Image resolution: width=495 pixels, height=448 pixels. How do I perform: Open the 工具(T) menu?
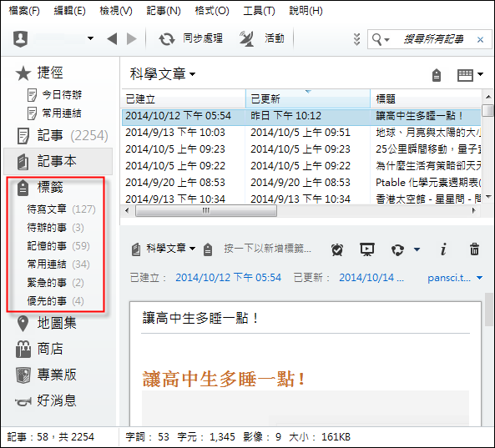259,11
